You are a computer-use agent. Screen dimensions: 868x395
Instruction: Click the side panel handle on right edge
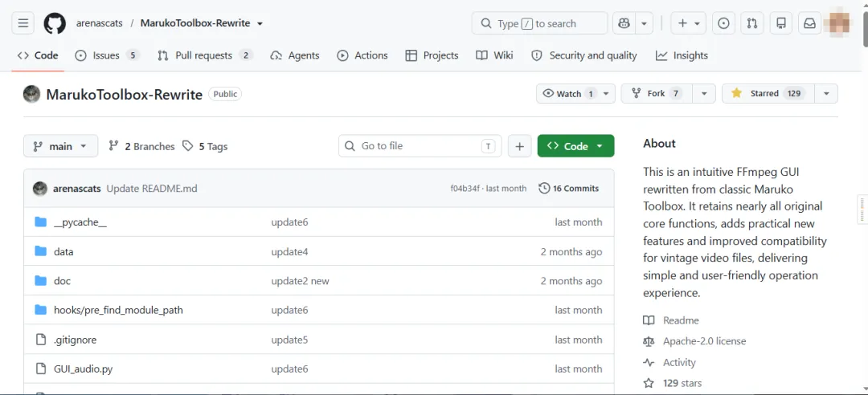[x=862, y=210]
